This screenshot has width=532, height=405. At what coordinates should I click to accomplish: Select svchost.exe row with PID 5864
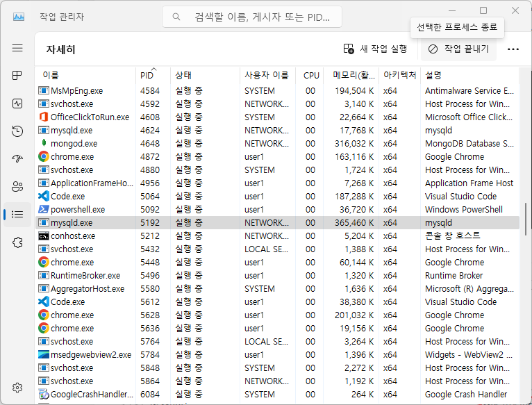tap(277, 381)
